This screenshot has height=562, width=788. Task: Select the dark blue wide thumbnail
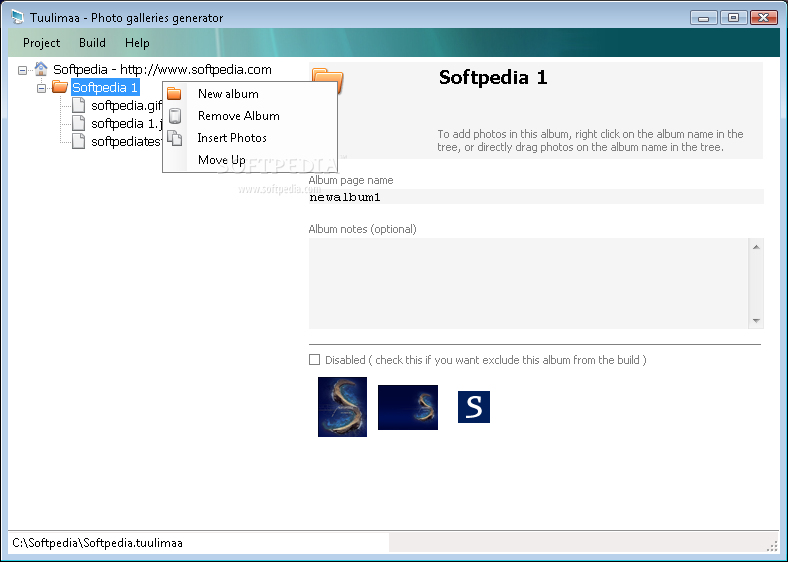coord(408,408)
